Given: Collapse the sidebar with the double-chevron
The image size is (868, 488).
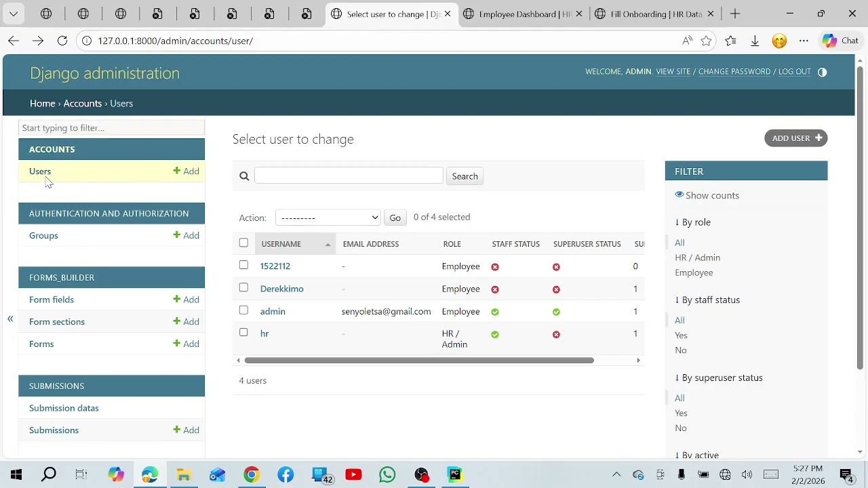Looking at the screenshot, I should coord(10,318).
